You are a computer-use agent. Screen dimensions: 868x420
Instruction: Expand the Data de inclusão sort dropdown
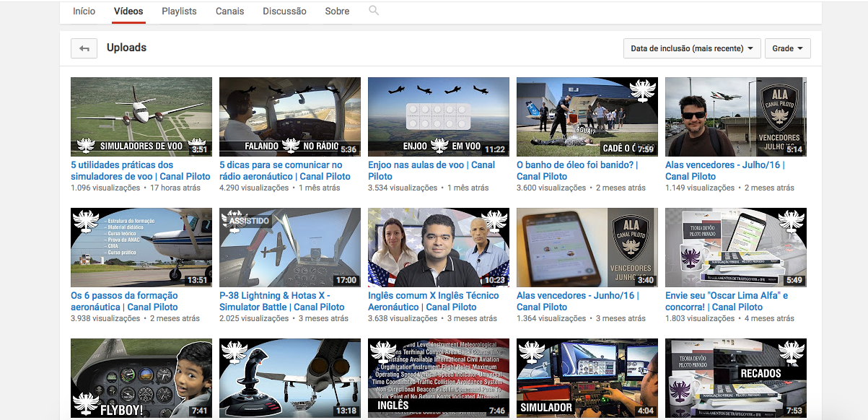(x=692, y=48)
